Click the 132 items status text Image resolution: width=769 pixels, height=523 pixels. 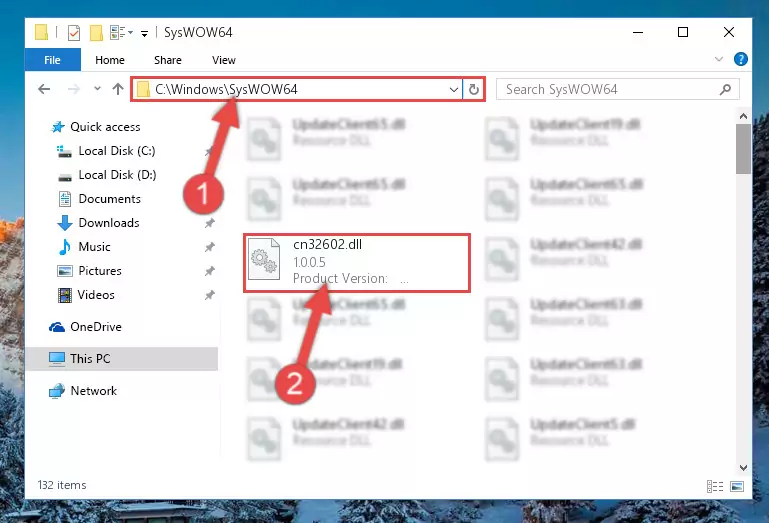coord(62,485)
